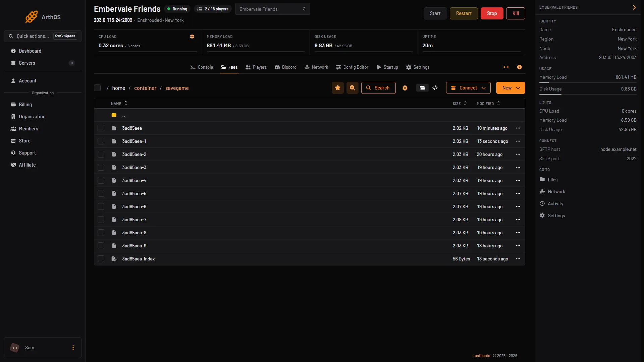Open Sam's user options menu dots
644x362 pixels.
click(x=73, y=348)
